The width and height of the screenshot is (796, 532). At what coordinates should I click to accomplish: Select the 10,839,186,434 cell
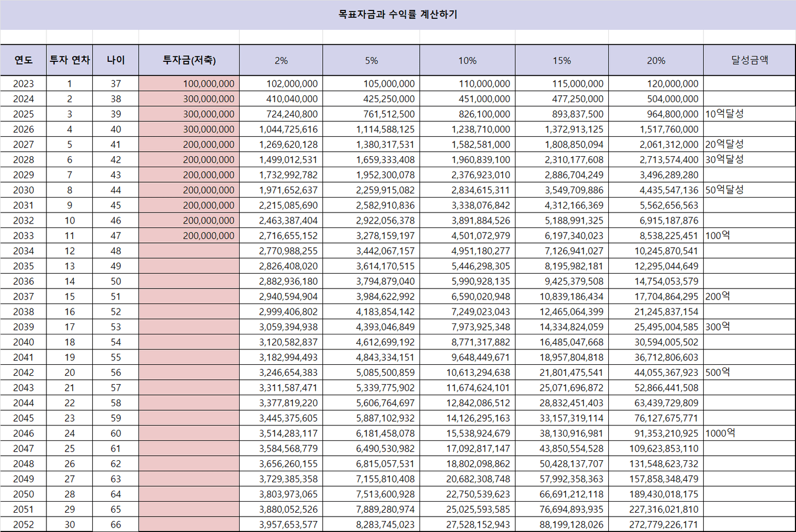(x=562, y=296)
